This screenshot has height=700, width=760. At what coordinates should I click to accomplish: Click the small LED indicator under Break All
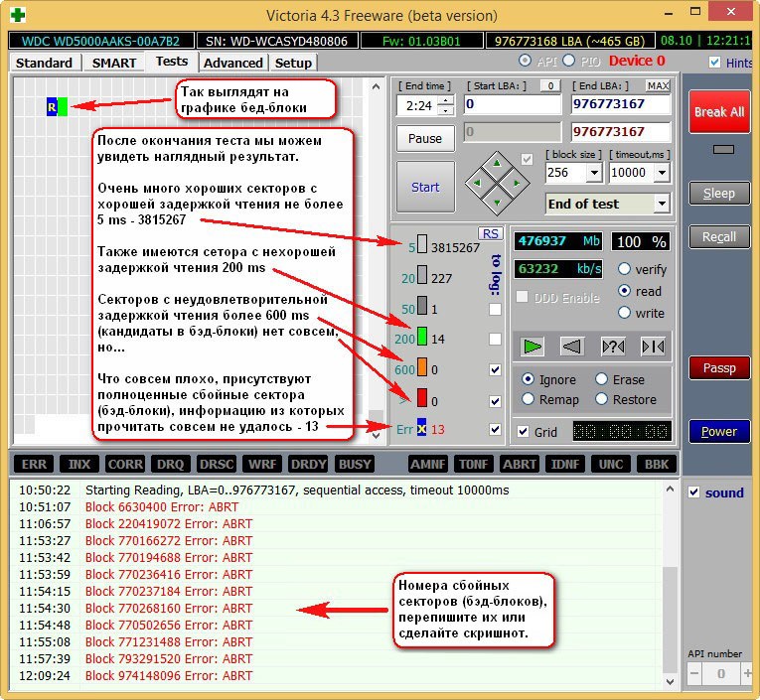(723, 150)
